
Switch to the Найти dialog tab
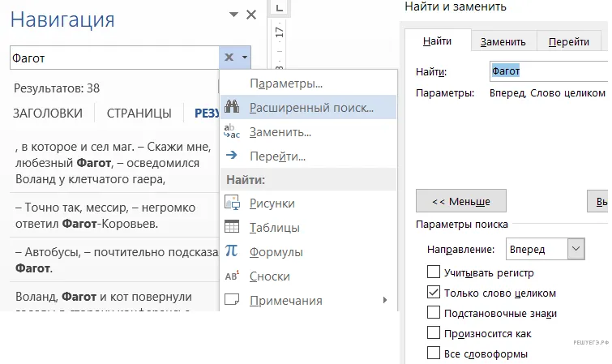[437, 41]
